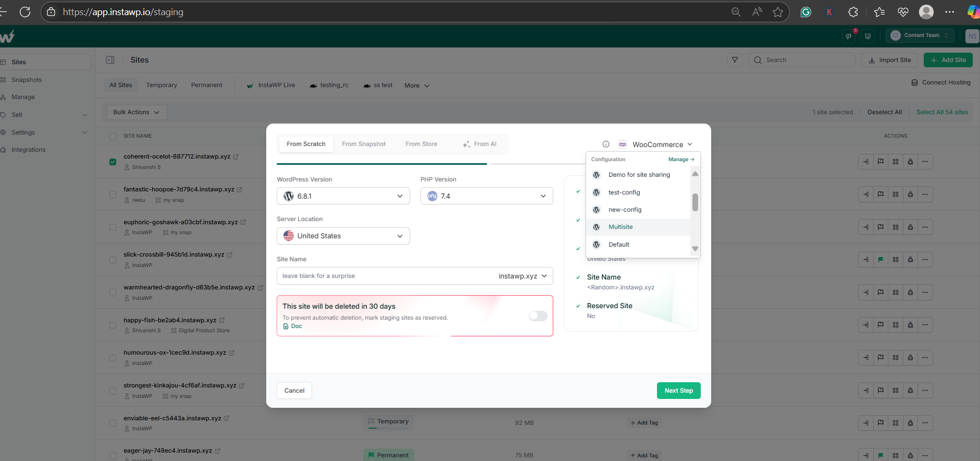The height and width of the screenshot is (461, 980).
Task: Open the Content Team switcher
Action: click(x=920, y=35)
